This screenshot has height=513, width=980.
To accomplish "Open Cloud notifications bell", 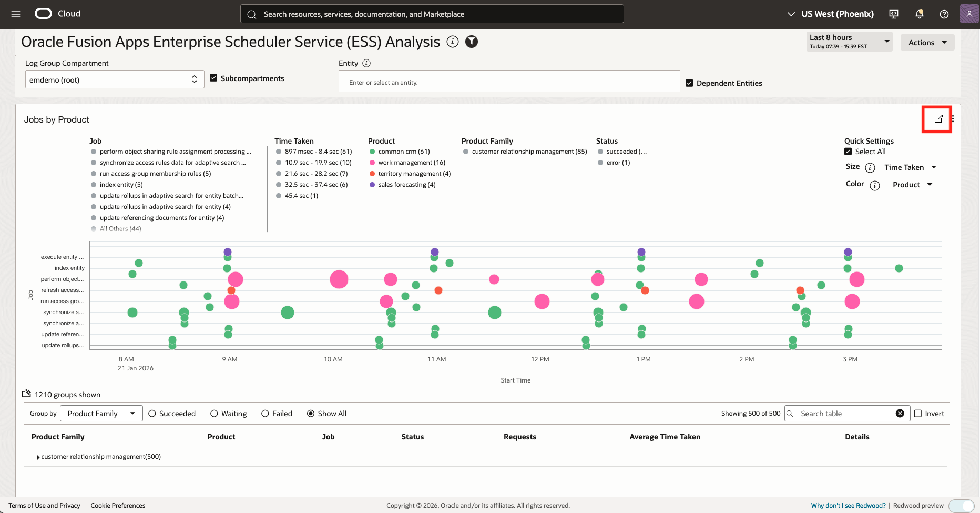I will tap(919, 14).
